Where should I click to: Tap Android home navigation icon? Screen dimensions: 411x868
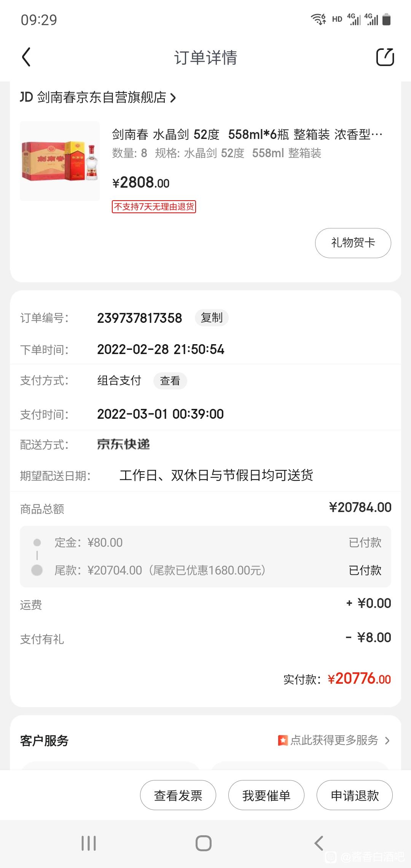(204, 843)
